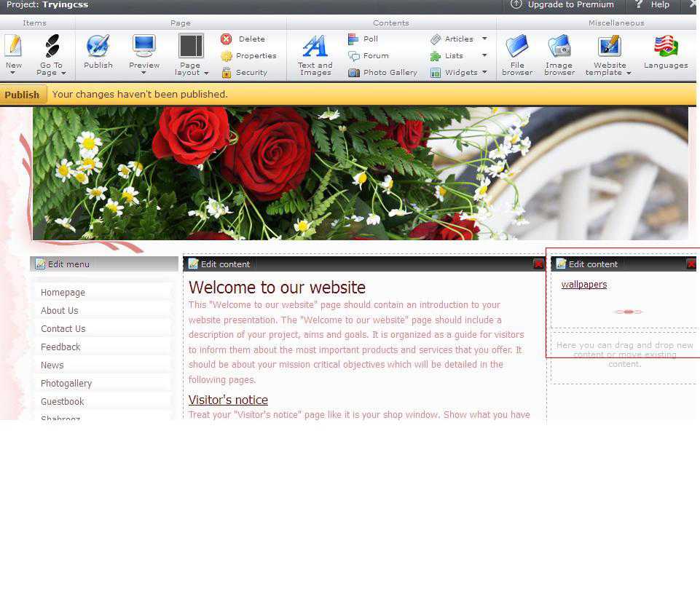Open the File browser
The width and height of the screenshot is (700, 613).
click(517, 55)
